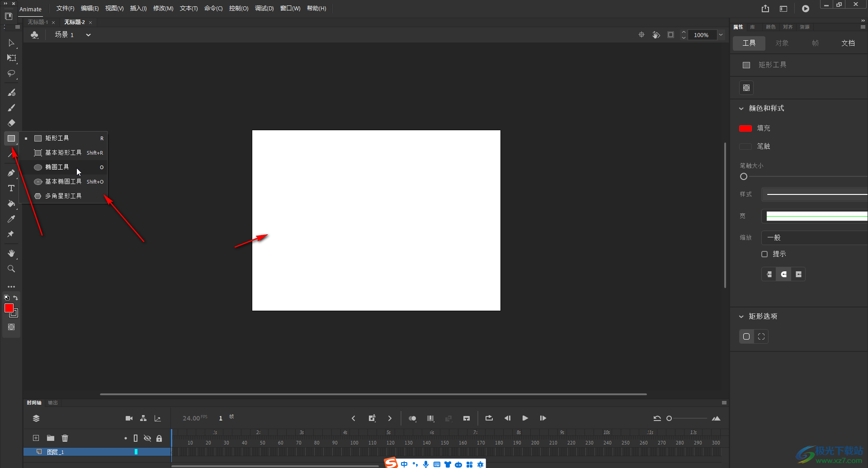The image size is (868, 468).
Task: Swap stroke and fill colors
Action: (16, 298)
